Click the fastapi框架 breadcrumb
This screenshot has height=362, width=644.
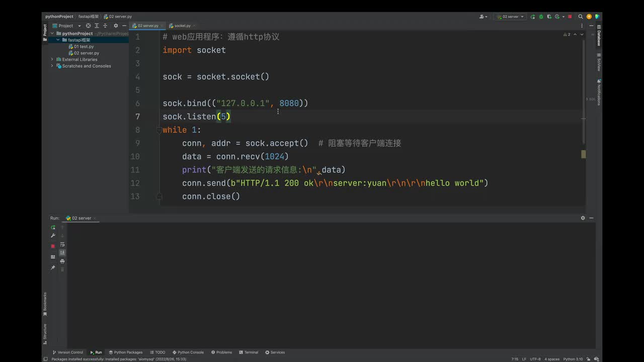click(x=89, y=17)
